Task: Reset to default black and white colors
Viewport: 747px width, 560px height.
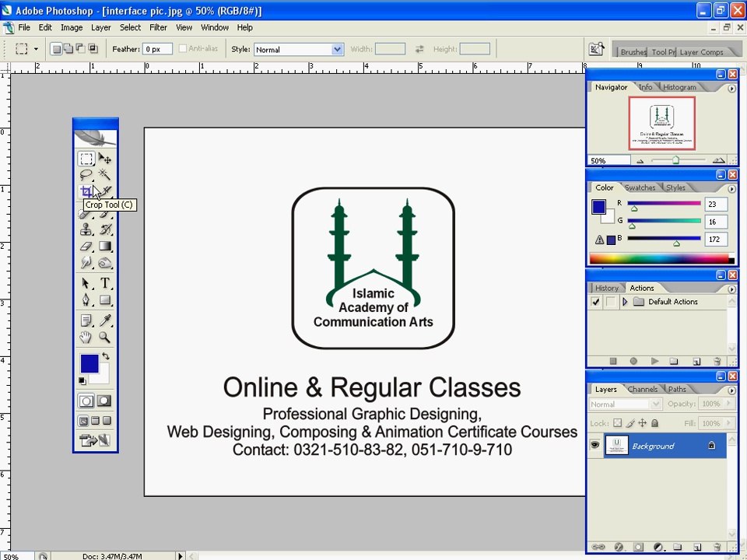Action: (x=82, y=380)
